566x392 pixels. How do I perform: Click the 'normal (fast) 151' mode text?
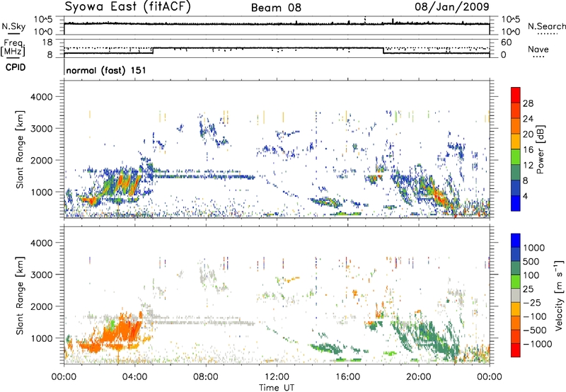[x=106, y=70]
